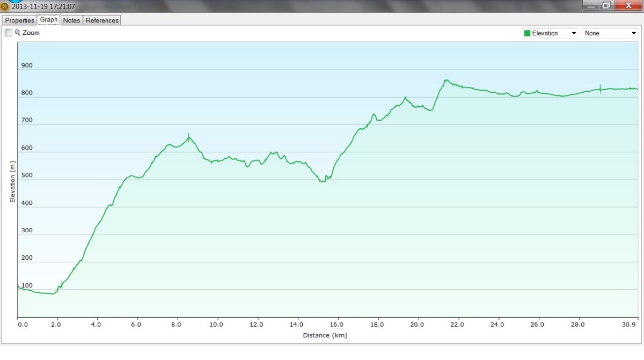The height and width of the screenshot is (360, 644).
Task: Click the small spike near 29 km
Action: click(600, 87)
